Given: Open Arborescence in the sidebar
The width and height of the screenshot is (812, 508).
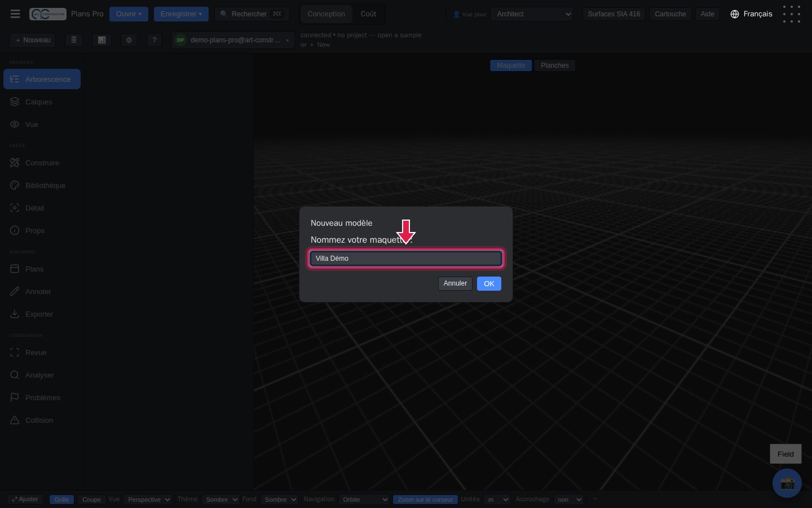Looking at the screenshot, I should pos(42,80).
